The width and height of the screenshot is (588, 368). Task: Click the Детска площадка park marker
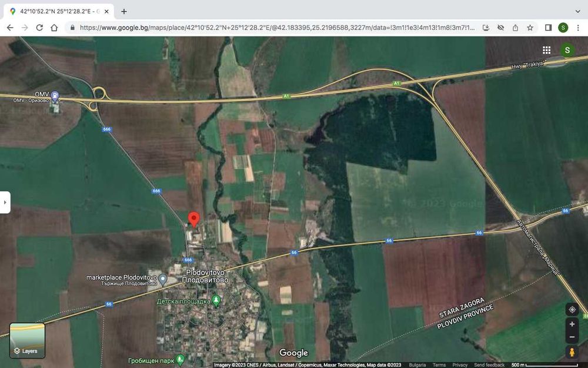[x=216, y=300]
